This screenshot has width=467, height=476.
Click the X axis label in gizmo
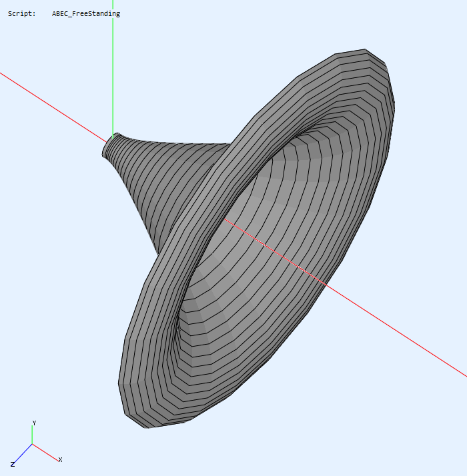click(x=61, y=459)
